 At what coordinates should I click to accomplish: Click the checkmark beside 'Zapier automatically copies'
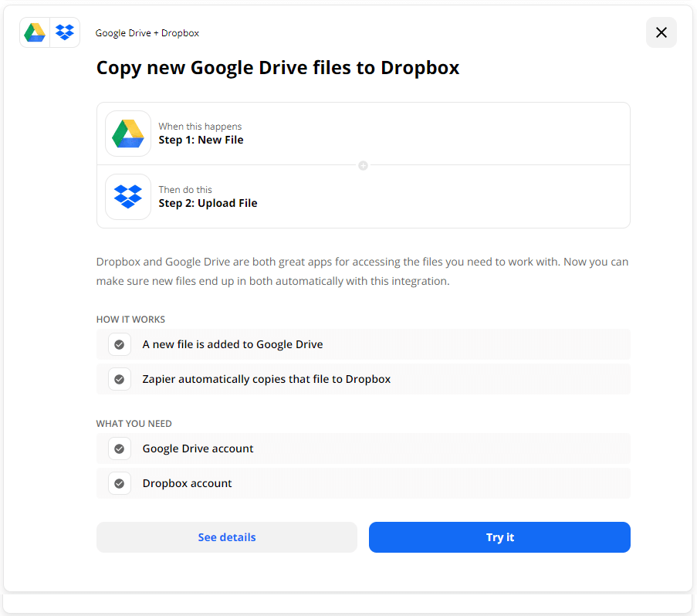click(119, 379)
